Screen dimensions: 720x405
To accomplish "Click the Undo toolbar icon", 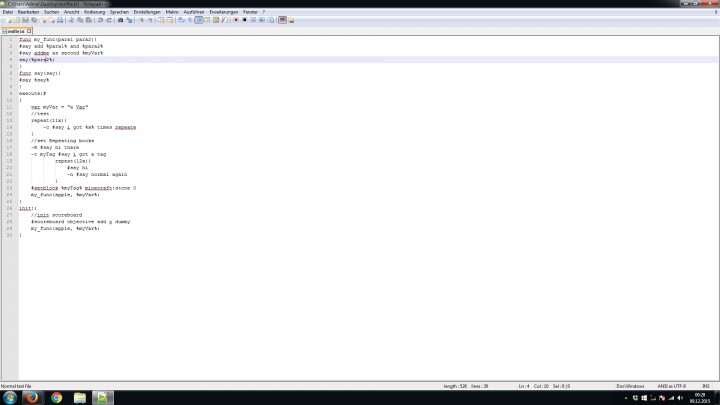I will tap(101, 19).
